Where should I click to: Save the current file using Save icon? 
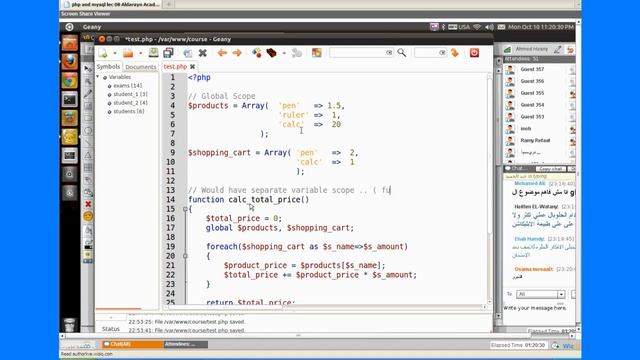(x=153, y=53)
